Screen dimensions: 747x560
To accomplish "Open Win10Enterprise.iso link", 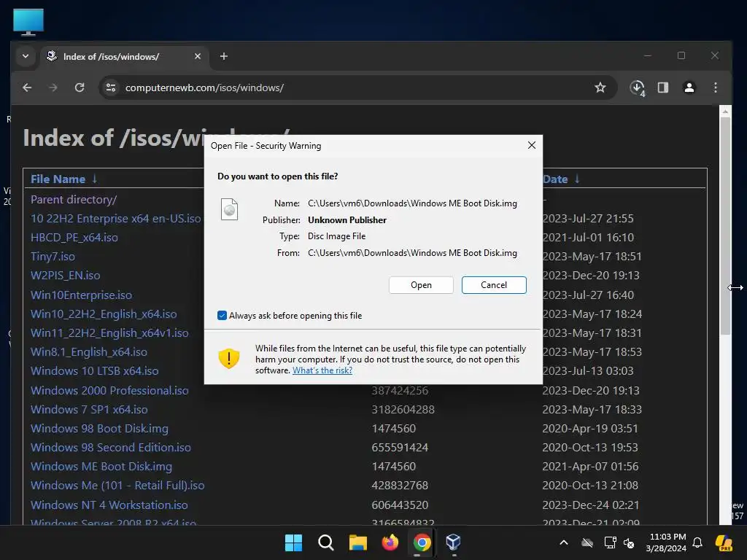I will coord(82,295).
